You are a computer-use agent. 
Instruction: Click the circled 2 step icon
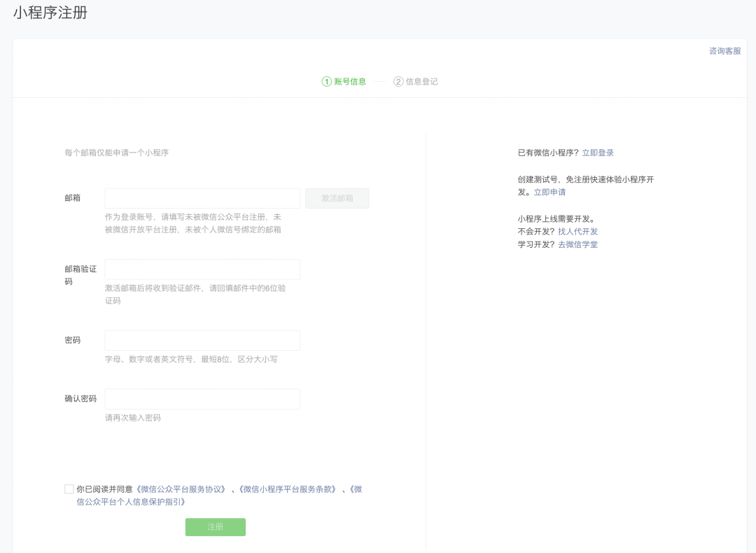coord(398,81)
